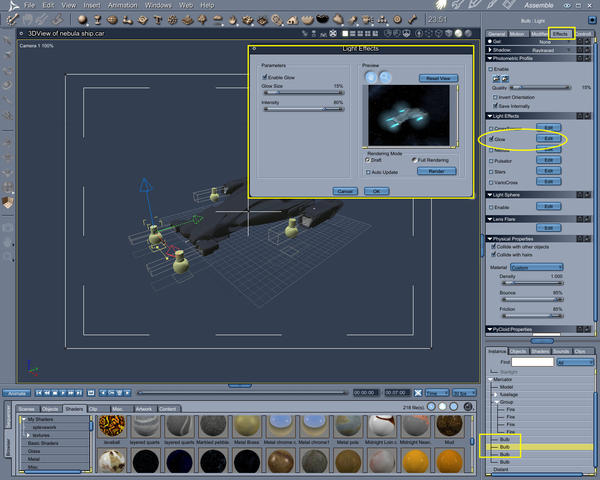The height and width of the screenshot is (480, 600).
Task: Switch to the Effects tab
Action: tap(560, 34)
